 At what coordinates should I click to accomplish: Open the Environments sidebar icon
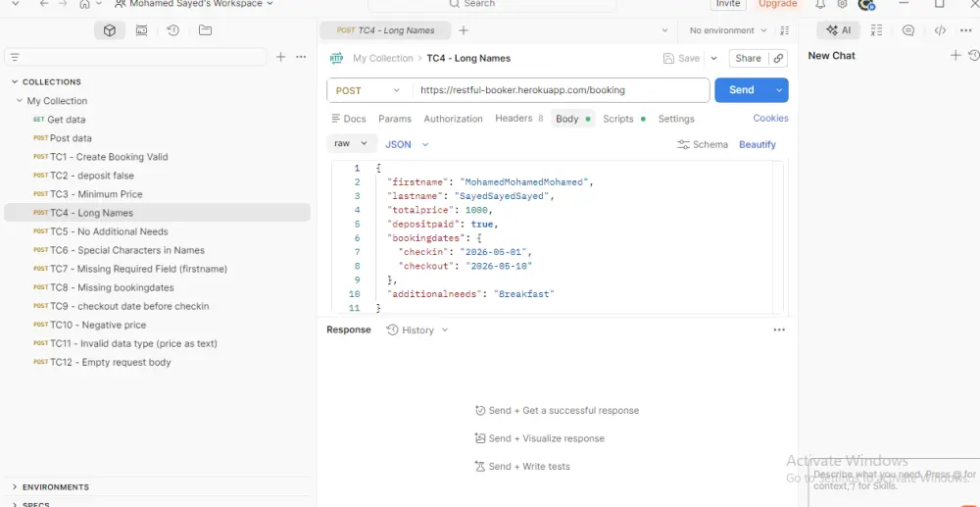(142, 30)
